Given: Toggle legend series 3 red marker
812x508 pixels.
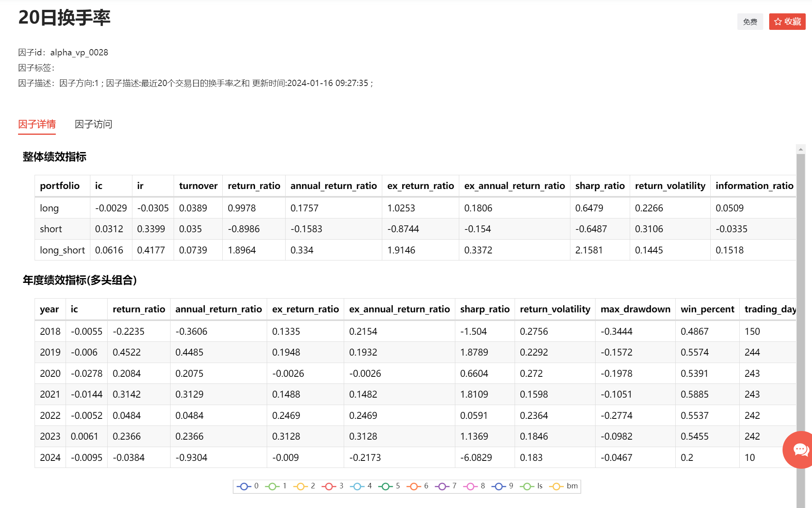Looking at the screenshot, I should pyautogui.click(x=329, y=486).
